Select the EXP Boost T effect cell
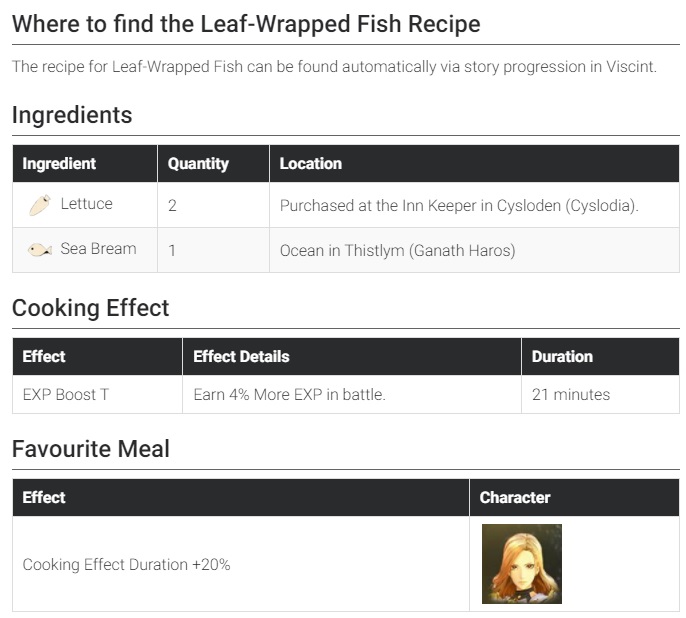The width and height of the screenshot is (686, 618). [66, 395]
